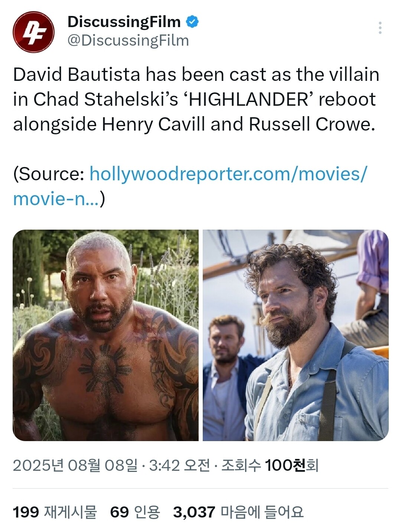401x532 pixels.
Task: Open the @DiscussingFilm handle
Action: (128, 40)
